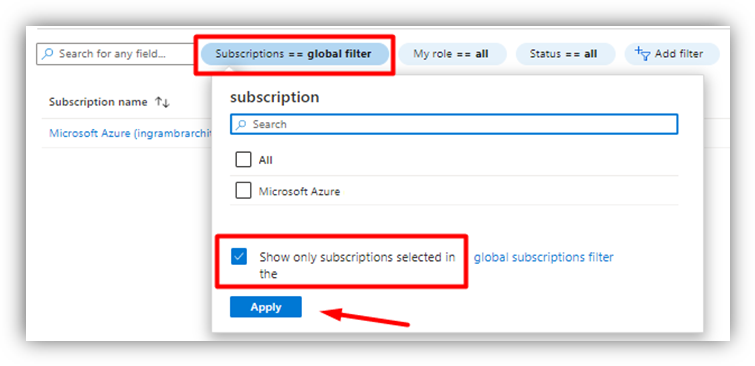This screenshot has width=755, height=366.
Task: Click the magnifier icon in subscription popup search
Action: [x=241, y=124]
